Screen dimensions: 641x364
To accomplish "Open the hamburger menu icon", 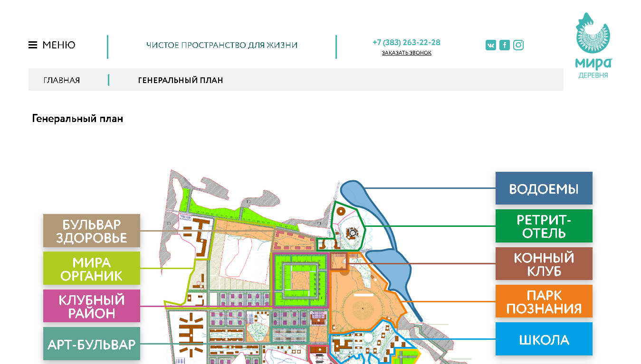I will 33,45.
